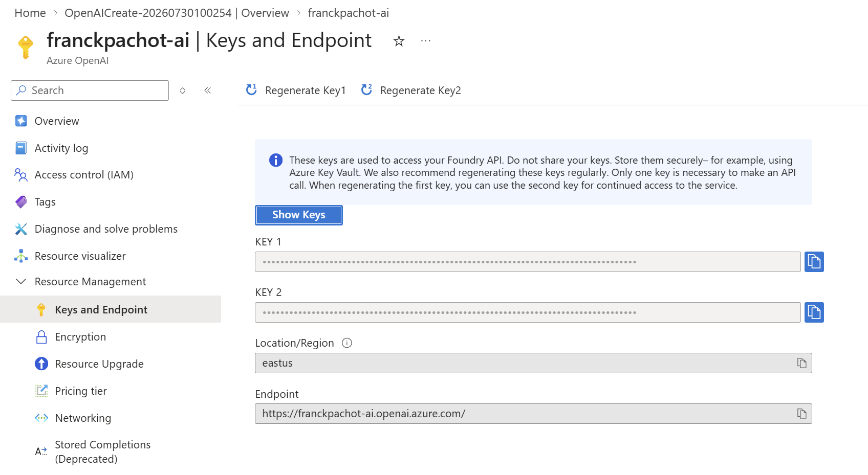Image resolution: width=868 pixels, height=475 pixels.
Task: Click the wrench Diagnose icon
Action: point(21,229)
